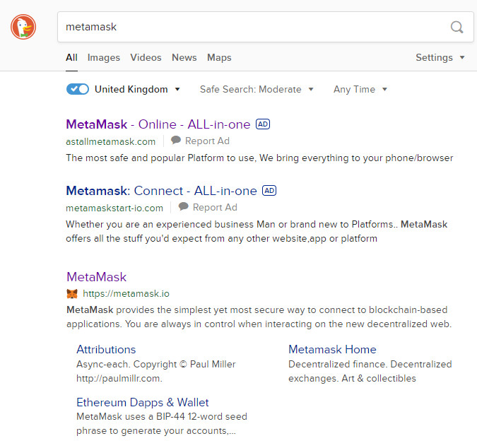Toggle the United Kingdom region switch
The height and width of the screenshot is (448, 477).
coord(78,89)
